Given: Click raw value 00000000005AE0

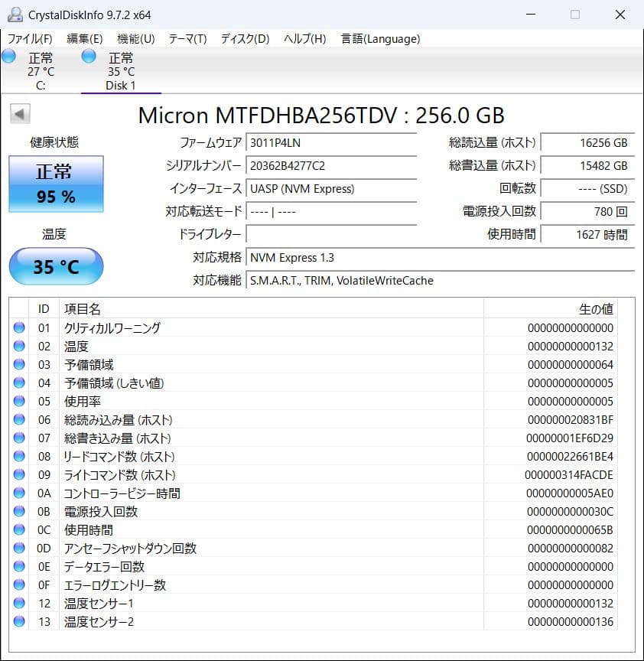Looking at the screenshot, I should point(570,493).
